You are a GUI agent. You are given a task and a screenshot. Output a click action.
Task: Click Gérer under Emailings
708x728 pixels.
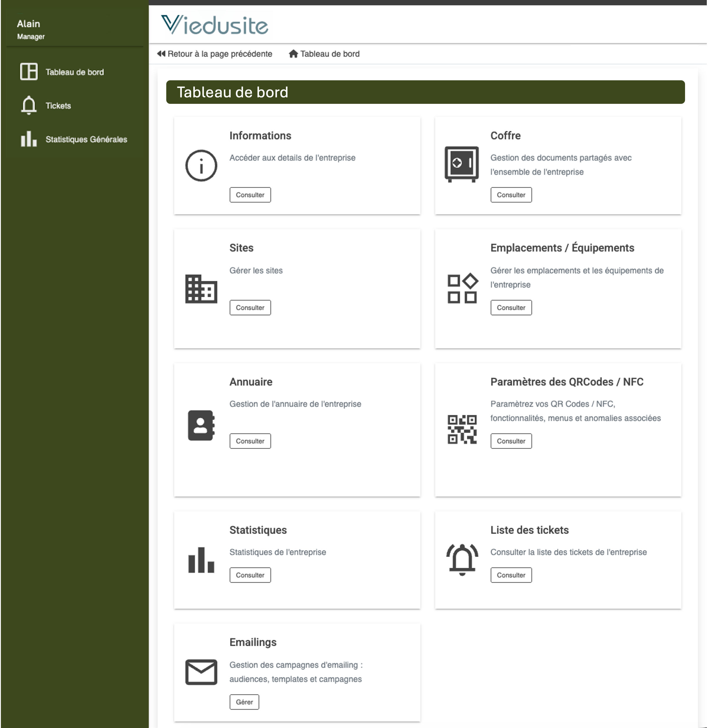tap(244, 702)
